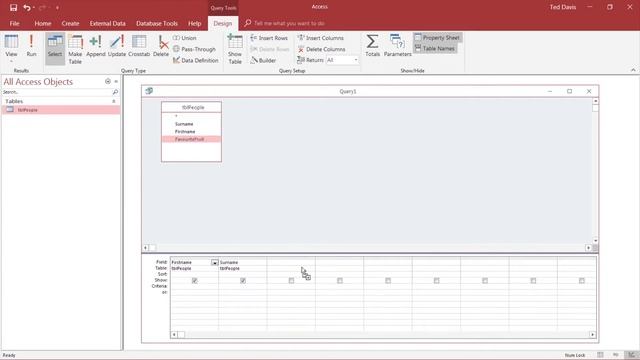Click Insert Rows in Query Setup
Image resolution: width=640 pixels, height=360 pixels.
click(x=269, y=38)
